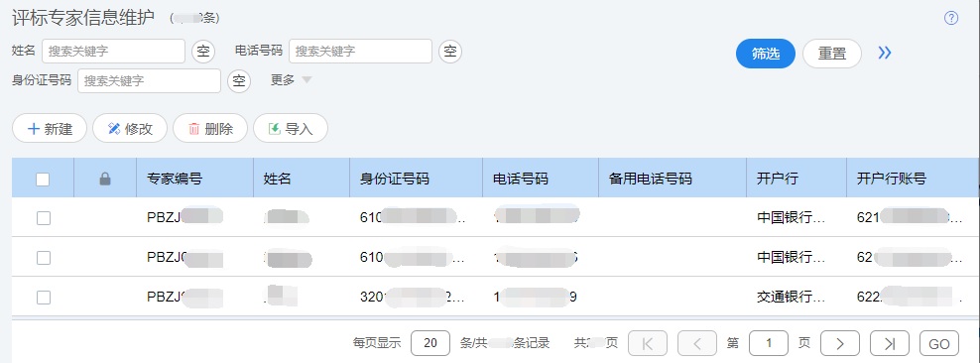Go to the next page arrow
This screenshot has width=980, height=363.
(839, 343)
